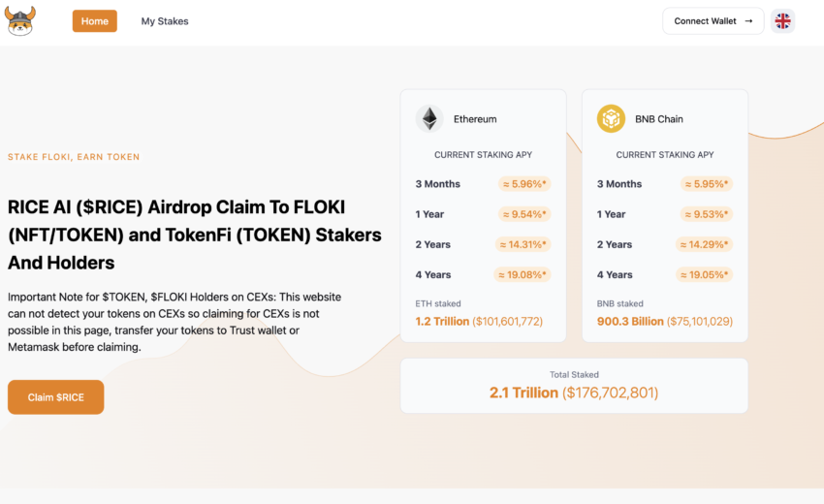Select BNB Chain 1 Year APY ≈ 9.53%

click(707, 214)
